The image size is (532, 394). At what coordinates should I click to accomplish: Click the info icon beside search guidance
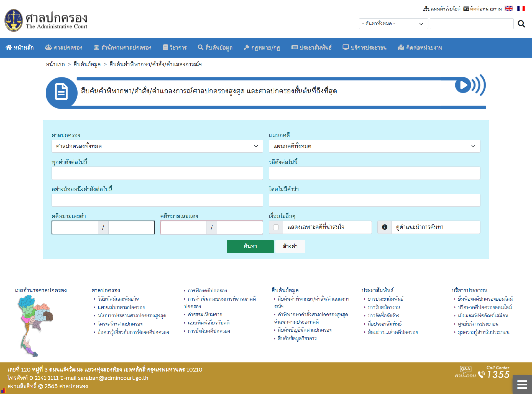tap(385, 227)
